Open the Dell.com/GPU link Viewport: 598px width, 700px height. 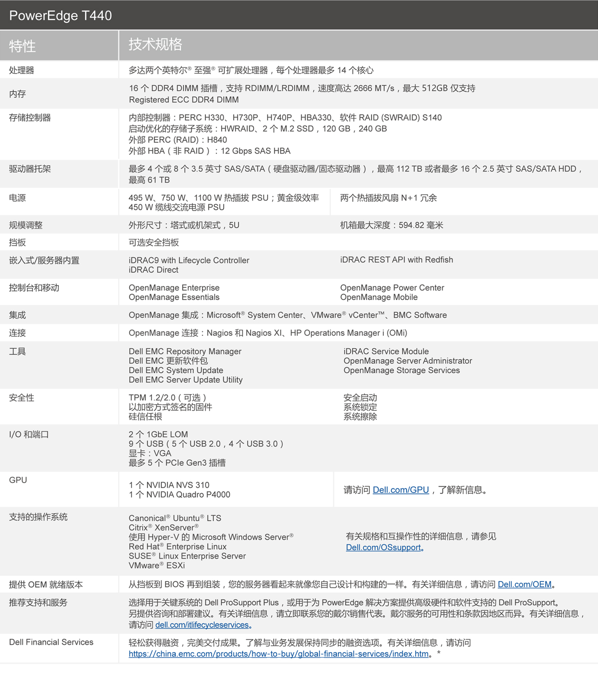(x=401, y=490)
